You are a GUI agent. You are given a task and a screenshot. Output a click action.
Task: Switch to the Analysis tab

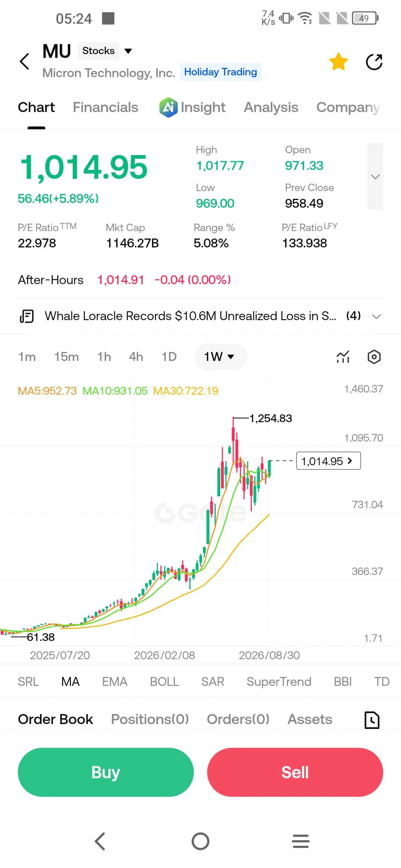pos(271,108)
